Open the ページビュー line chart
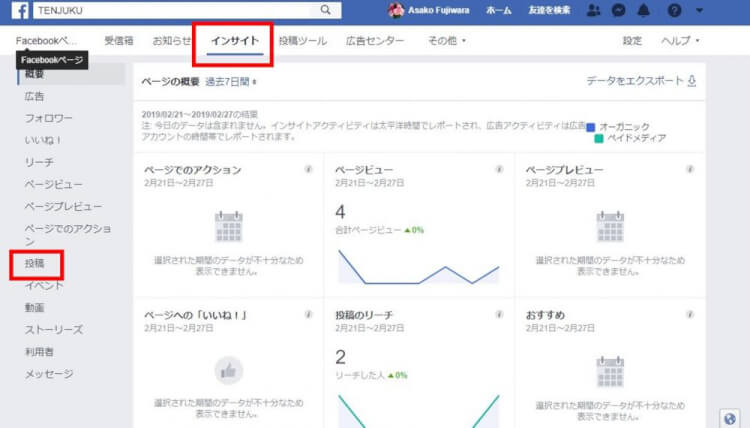750x428 pixels. 419,267
